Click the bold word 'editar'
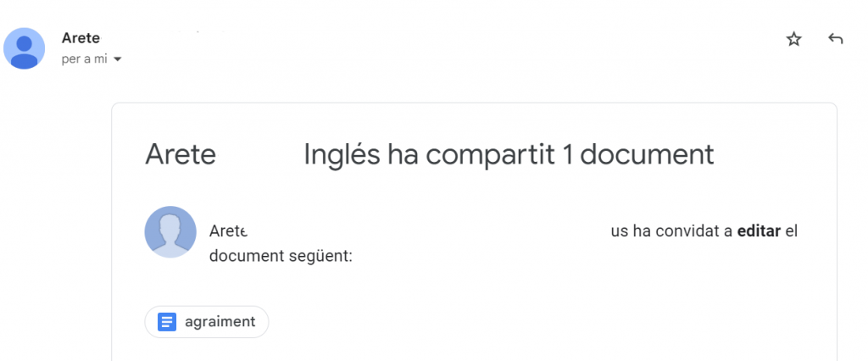This screenshot has height=361, width=868. [x=759, y=230]
